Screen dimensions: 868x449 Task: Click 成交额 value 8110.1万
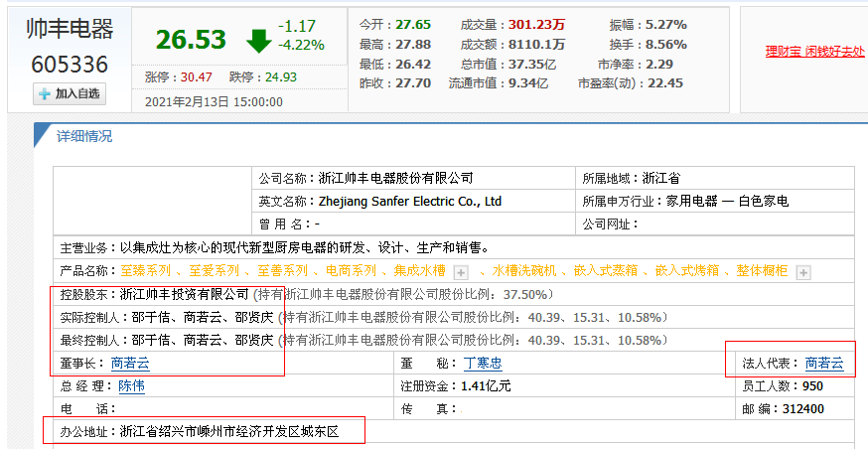[537, 45]
